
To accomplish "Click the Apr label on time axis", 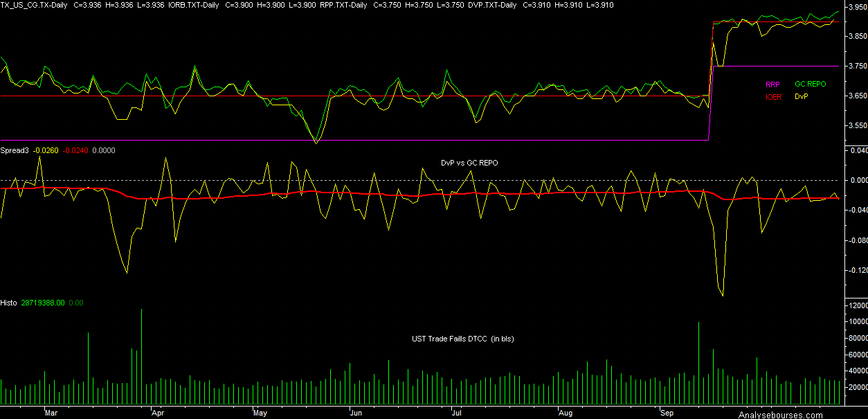I will click(x=157, y=413).
